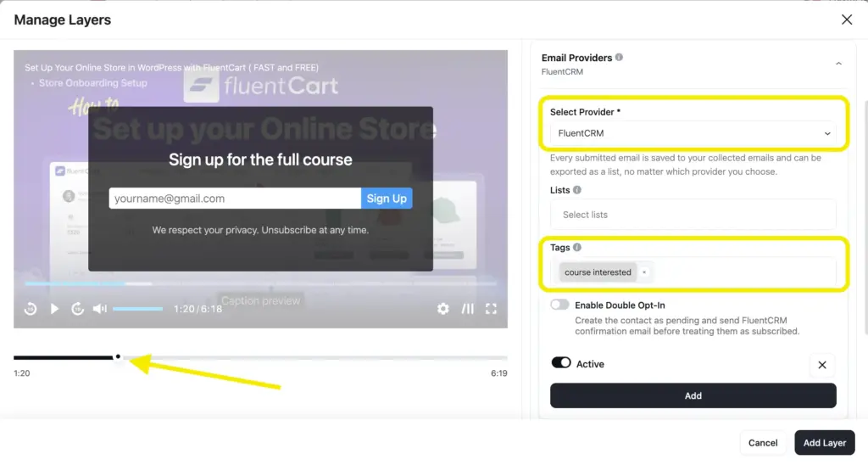Click the video player progress bar
Viewport: 868px width, 465px height.
point(260,283)
